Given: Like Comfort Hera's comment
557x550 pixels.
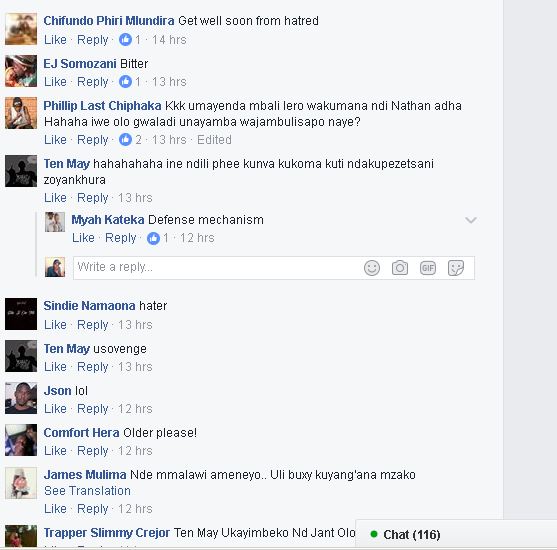Looking at the screenshot, I should click(x=55, y=451).
